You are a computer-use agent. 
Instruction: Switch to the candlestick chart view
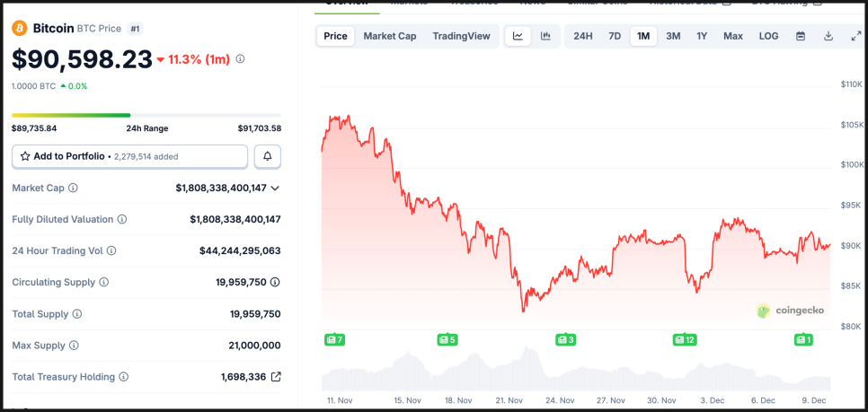tap(545, 37)
